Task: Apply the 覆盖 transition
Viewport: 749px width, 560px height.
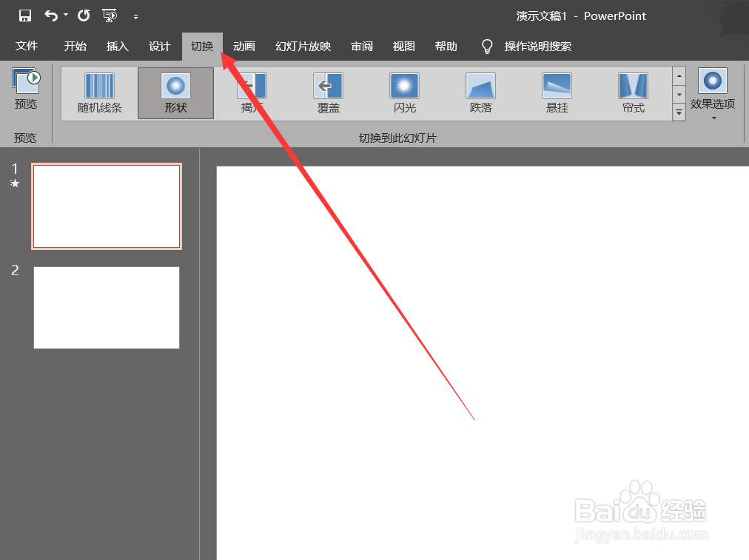Action: tap(328, 93)
